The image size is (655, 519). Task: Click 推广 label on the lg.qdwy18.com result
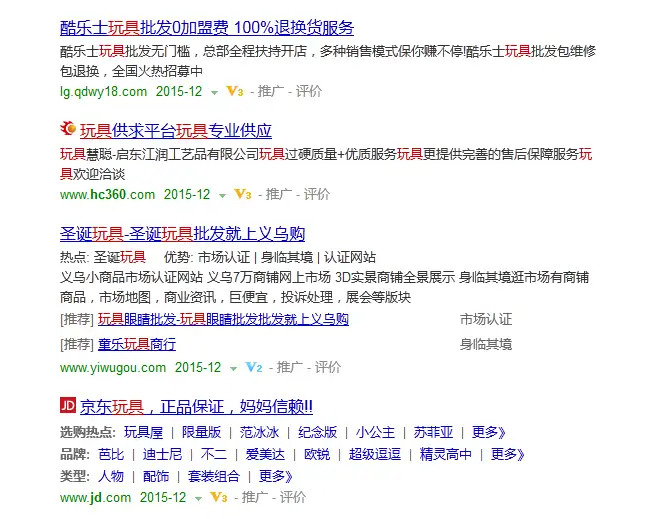(271, 91)
